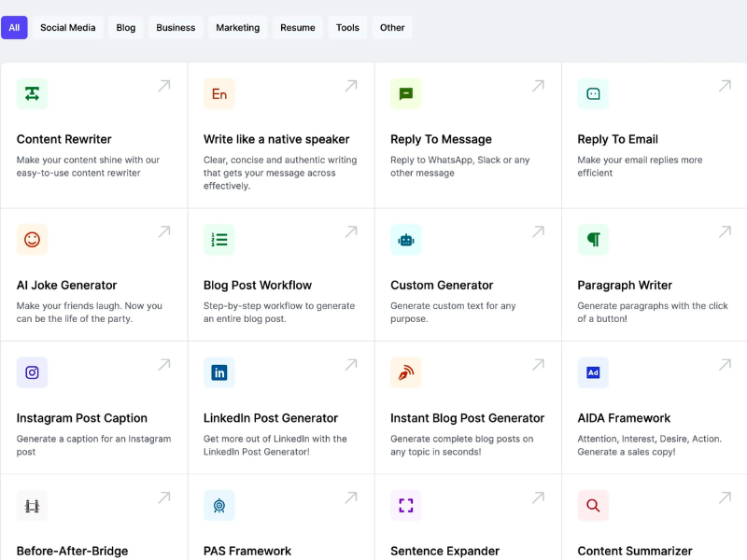Select the LinkedIn Post Generator icon
The width and height of the screenshot is (747, 560).
coord(219,372)
